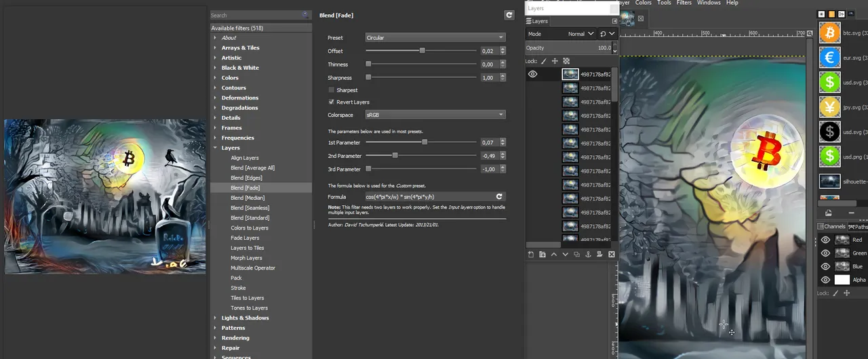
Task: Expand the Artistic filter category
Action: tap(215, 58)
